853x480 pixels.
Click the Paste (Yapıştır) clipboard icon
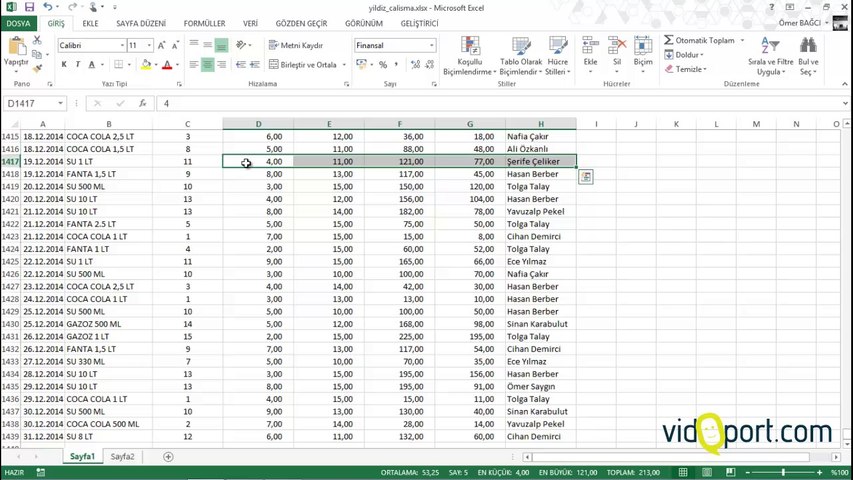[x=16, y=47]
